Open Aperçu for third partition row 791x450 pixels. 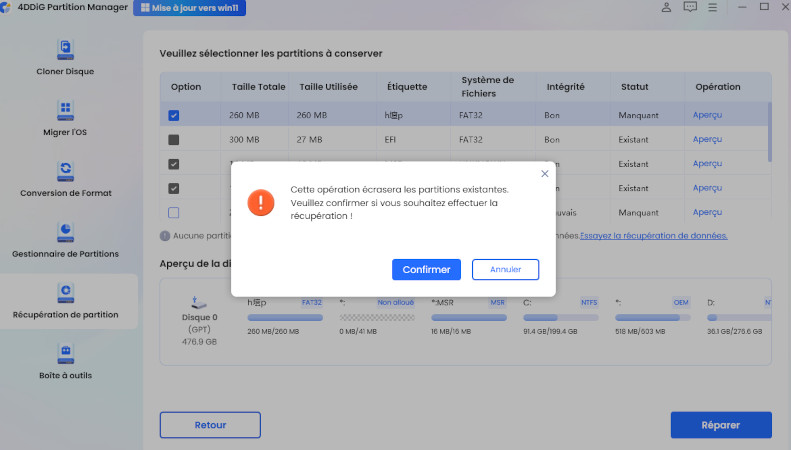(707, 163)
